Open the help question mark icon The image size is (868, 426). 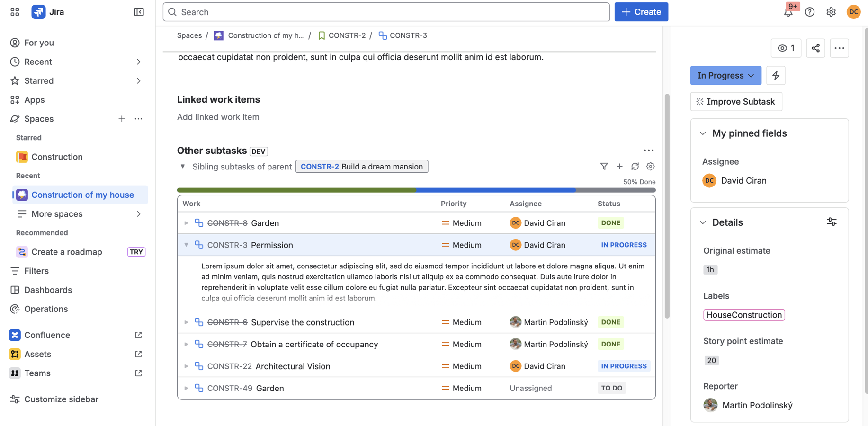(810, 12)
